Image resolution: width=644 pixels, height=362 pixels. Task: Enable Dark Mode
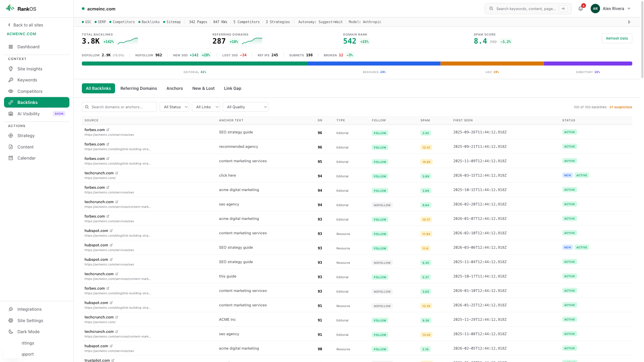28,331
